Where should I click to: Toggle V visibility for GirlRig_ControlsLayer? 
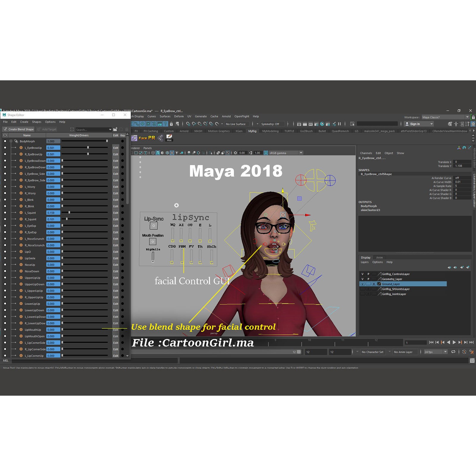pyautogui.click(x=362, y=274)
